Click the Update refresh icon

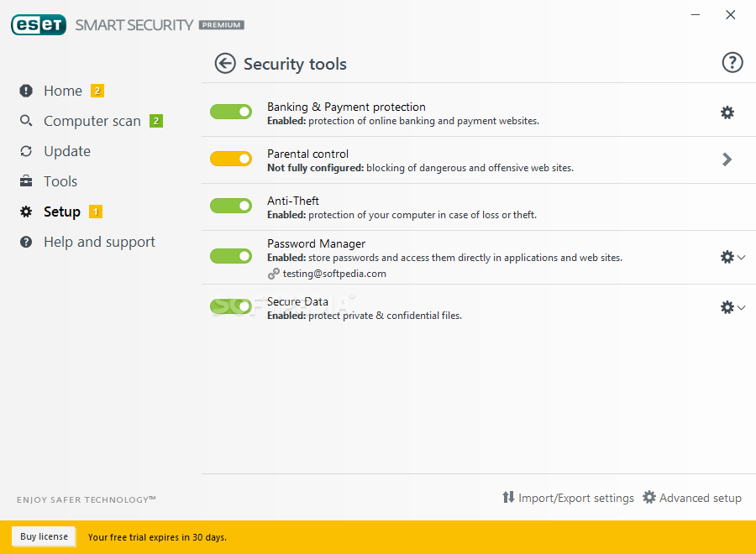(x=26, y=151)
